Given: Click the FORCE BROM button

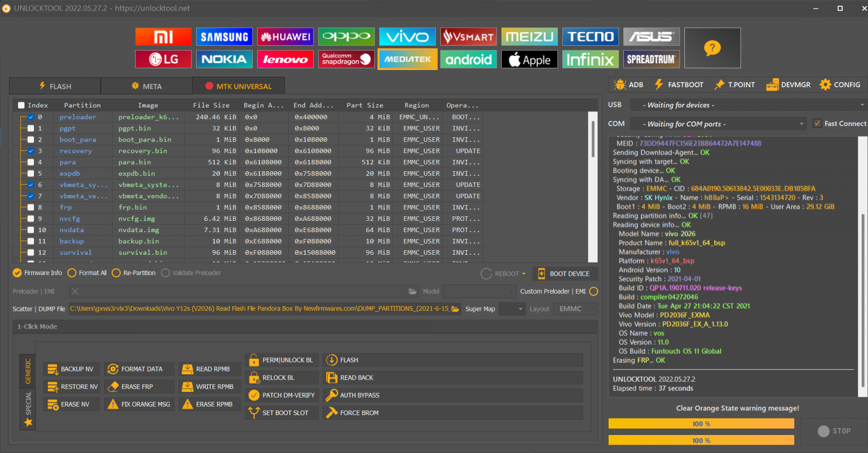Looking at the screenshot, I should pyautogui.click(x=453, y=412).
